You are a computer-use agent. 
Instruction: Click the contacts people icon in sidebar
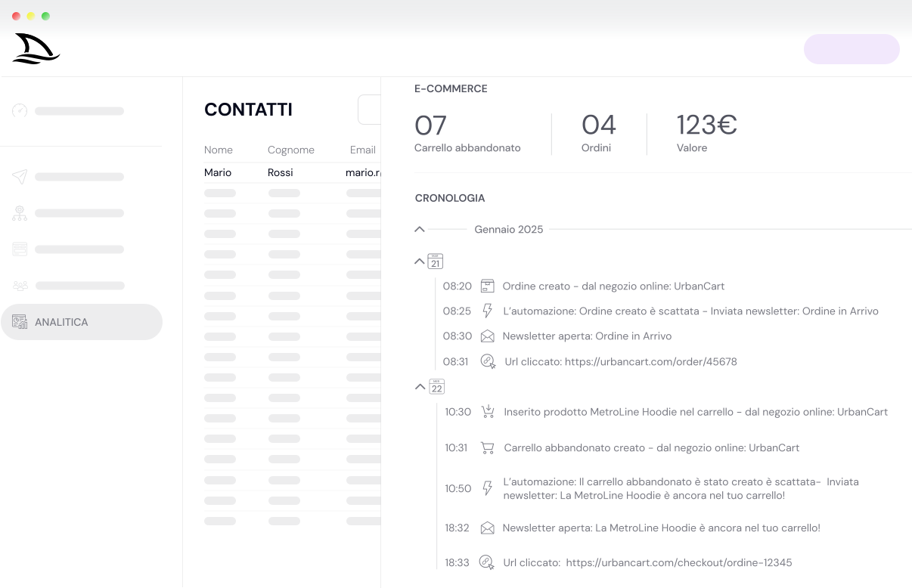click(x=20, y=286)
